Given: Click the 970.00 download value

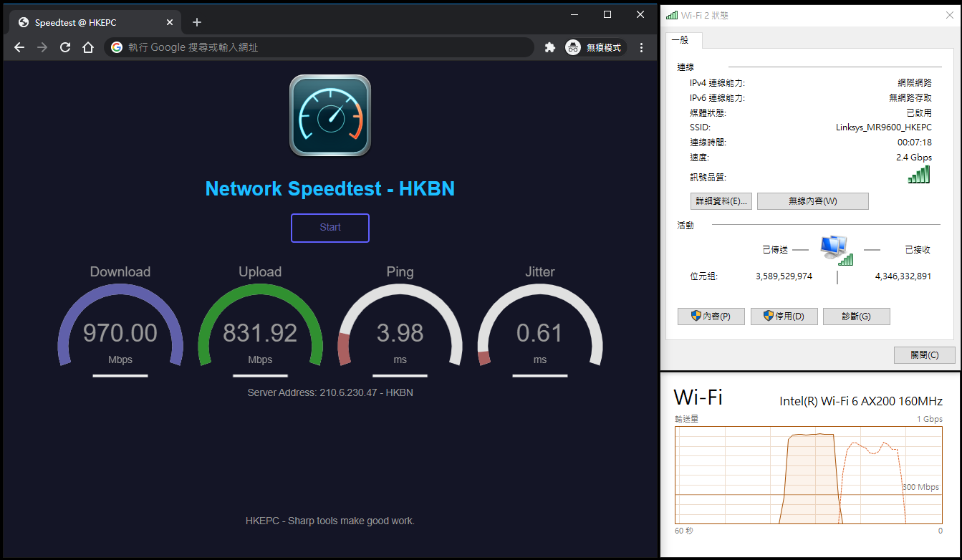Looking at the screenshot, I should pyautogui.click(x=120, y=333).
